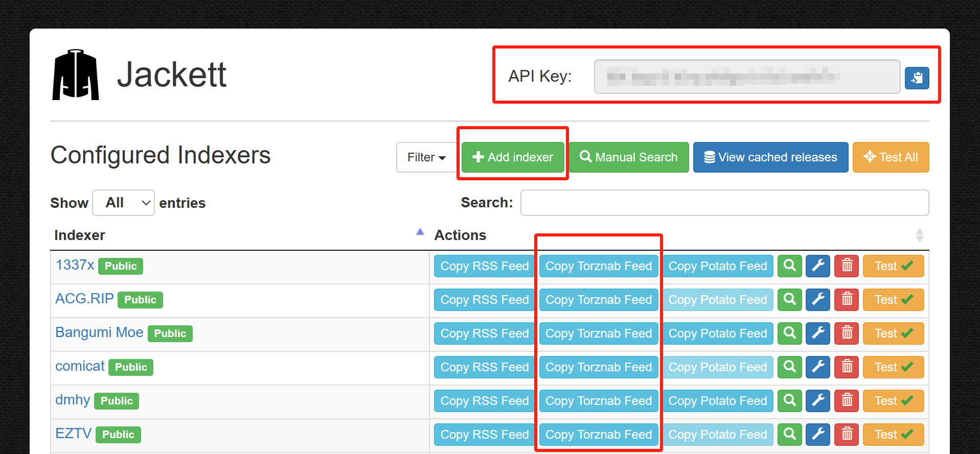This screenshot has height=454, width=980.
Task: Focus the indexer Search field
Action: coord(725,203)
